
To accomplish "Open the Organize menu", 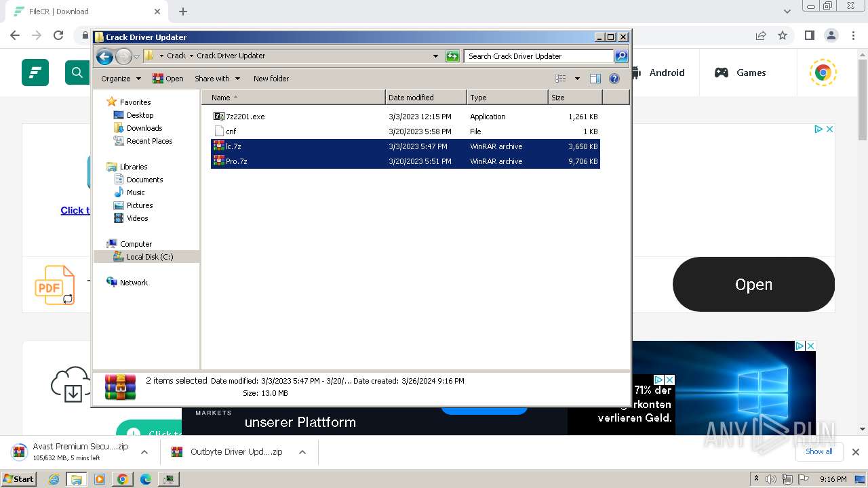I will (x=121, y=79).
